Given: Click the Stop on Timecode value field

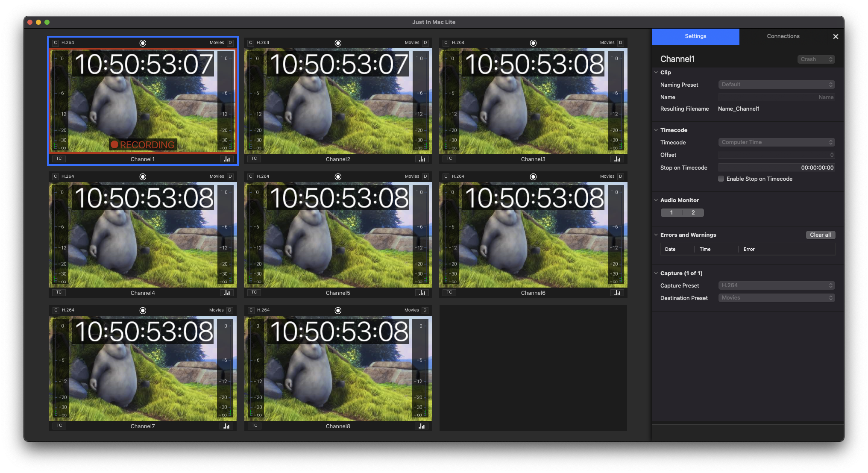Looking at the screenshot, I should [777, 168].
